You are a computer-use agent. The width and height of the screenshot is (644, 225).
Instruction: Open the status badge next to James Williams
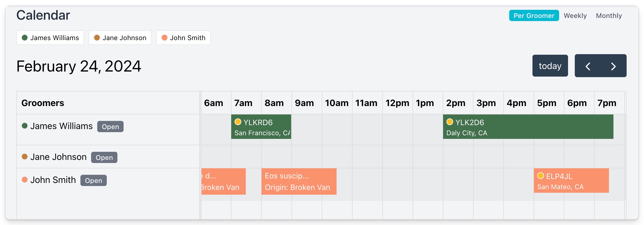[x=110, y=127]
